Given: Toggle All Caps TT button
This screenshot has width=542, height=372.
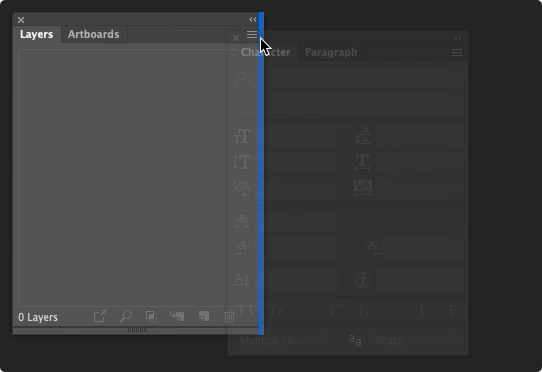Looking at the screenshot, I should pos(246,310).
